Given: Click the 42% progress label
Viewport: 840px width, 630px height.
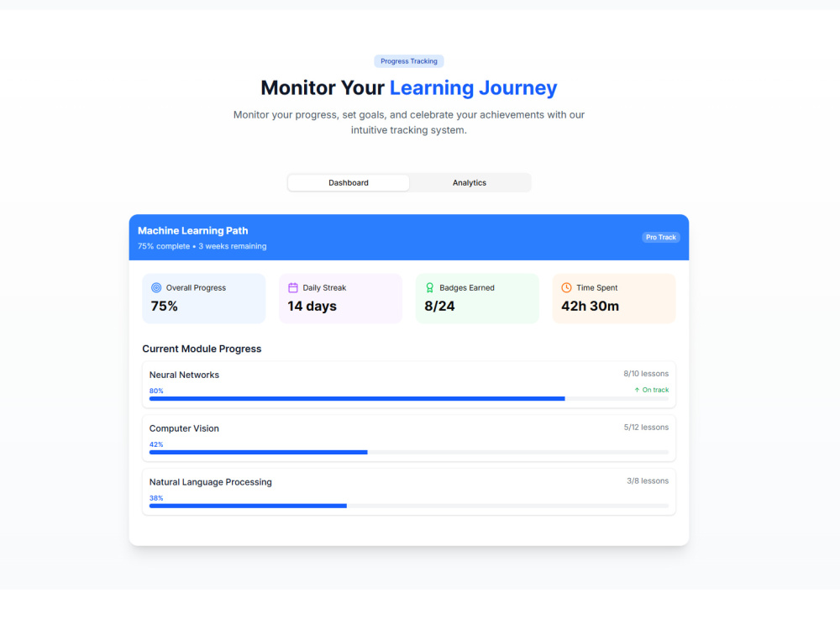Looking at the screenshot, I should (x=156, y=444).
